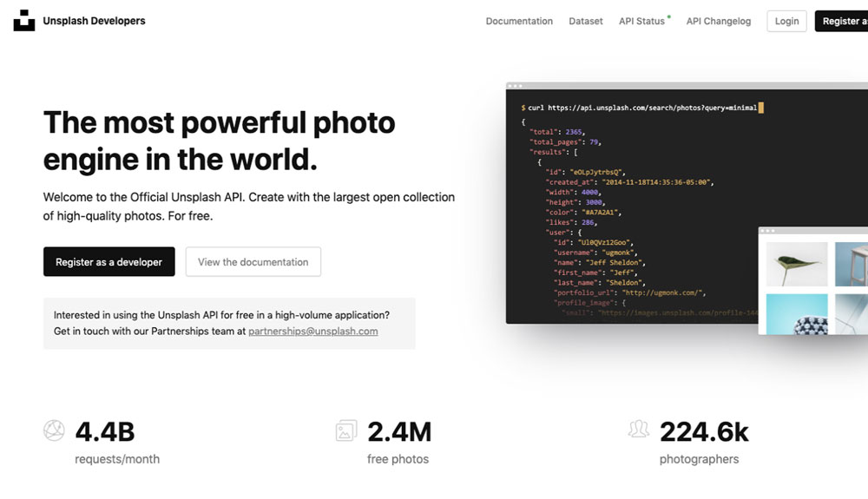Viewport: 868px width, 499px height.
Task: Click the terminal window control dots
Action: tap(515, 86)
